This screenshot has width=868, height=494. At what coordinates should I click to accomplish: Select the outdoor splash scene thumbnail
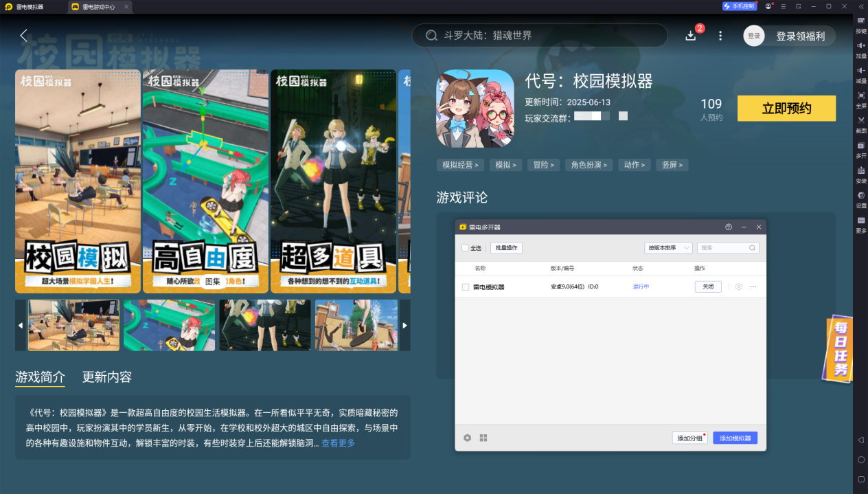click(x=356, y=325)
